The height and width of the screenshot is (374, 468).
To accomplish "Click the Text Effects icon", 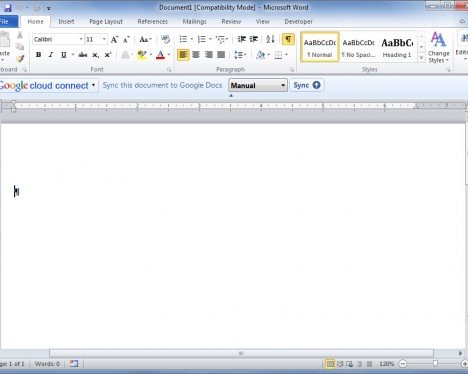I will coord(125,55).
